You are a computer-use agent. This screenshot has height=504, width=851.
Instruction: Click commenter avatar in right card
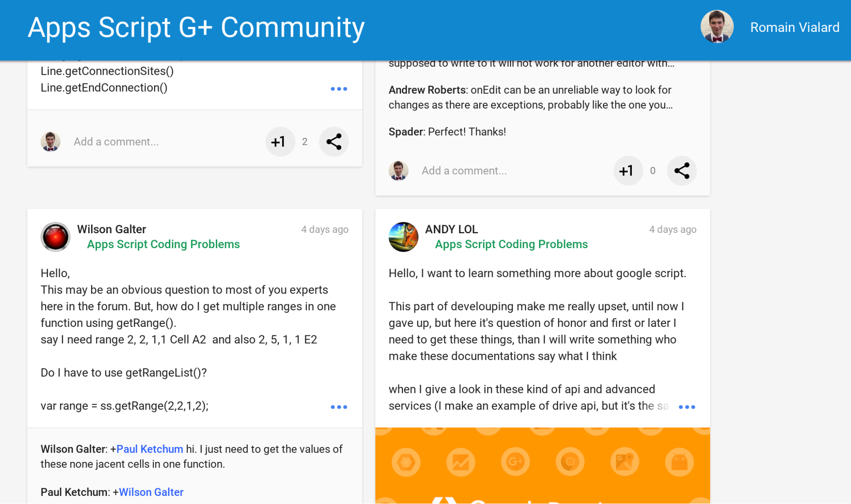click(x=398, y=171)
